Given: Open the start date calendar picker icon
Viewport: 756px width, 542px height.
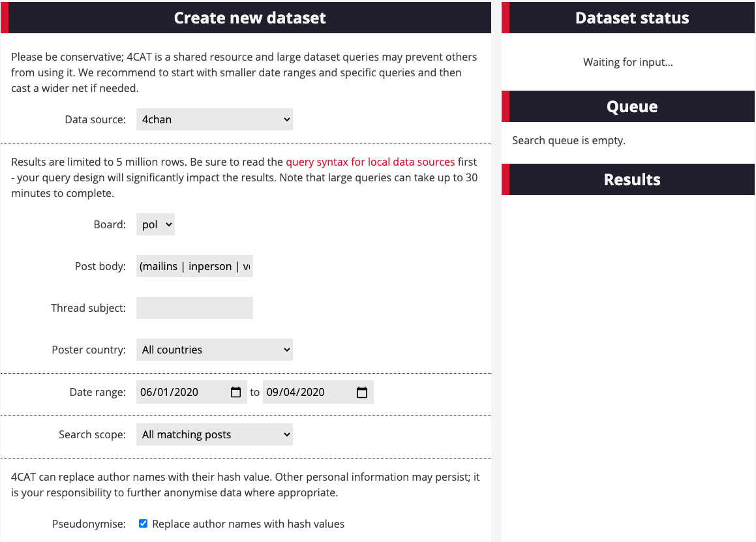Looking at the screenshot, I should tap(235, 392).
